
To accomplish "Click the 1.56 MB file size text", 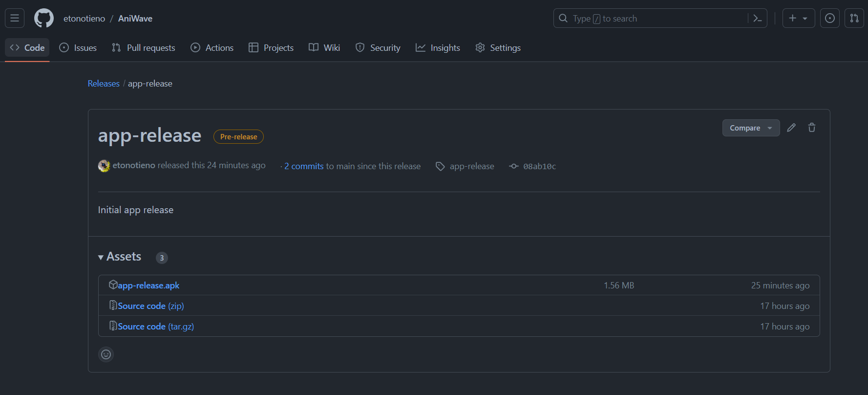I will tap(619, 285).
